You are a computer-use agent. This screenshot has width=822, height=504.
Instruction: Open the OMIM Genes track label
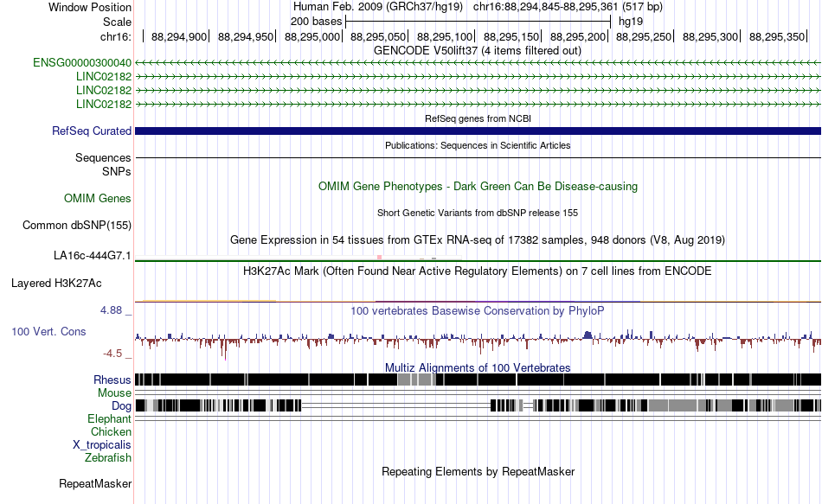coord(98,199)
